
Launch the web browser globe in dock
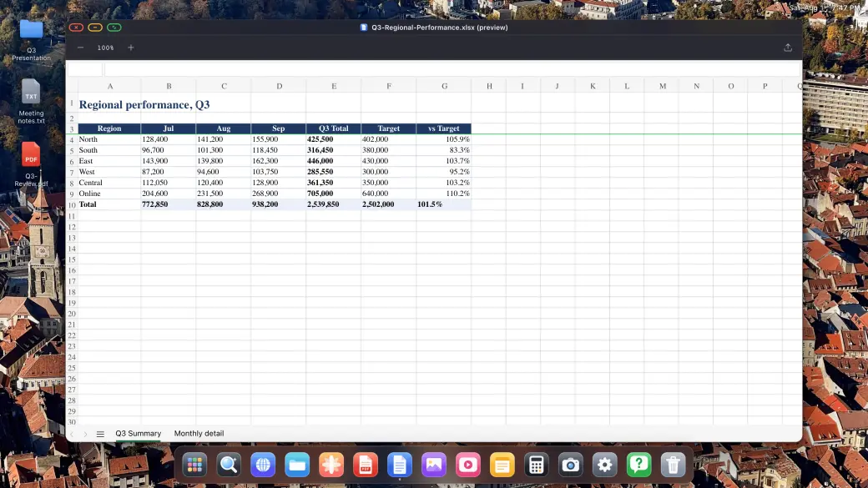click(x=263, y=465)
